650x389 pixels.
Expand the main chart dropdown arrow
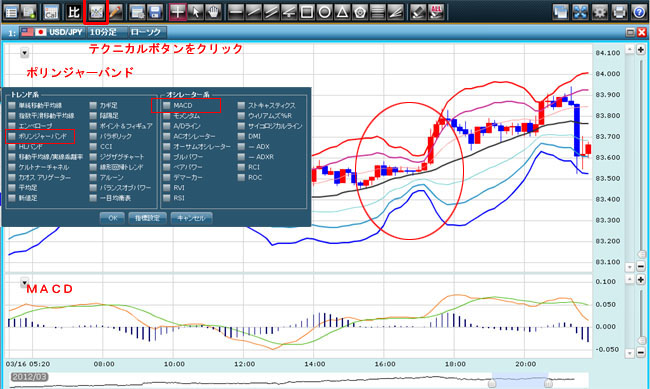click(x=24, y=53)
